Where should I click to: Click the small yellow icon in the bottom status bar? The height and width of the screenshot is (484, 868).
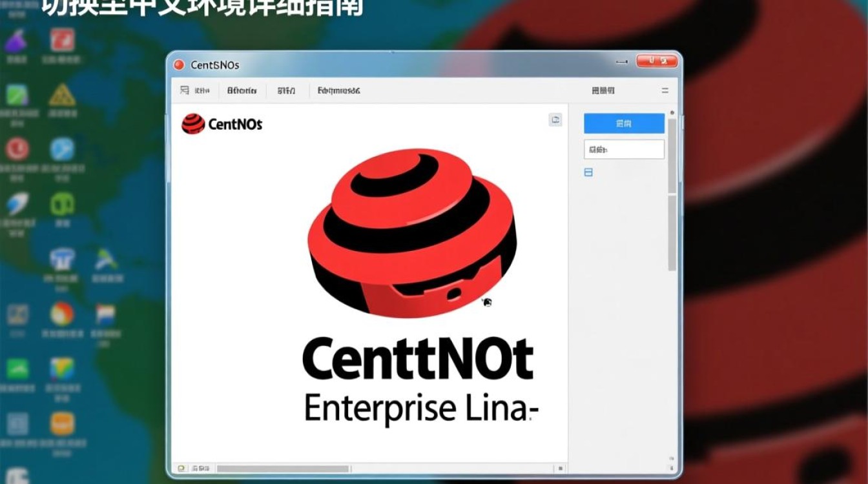point(182,469)
